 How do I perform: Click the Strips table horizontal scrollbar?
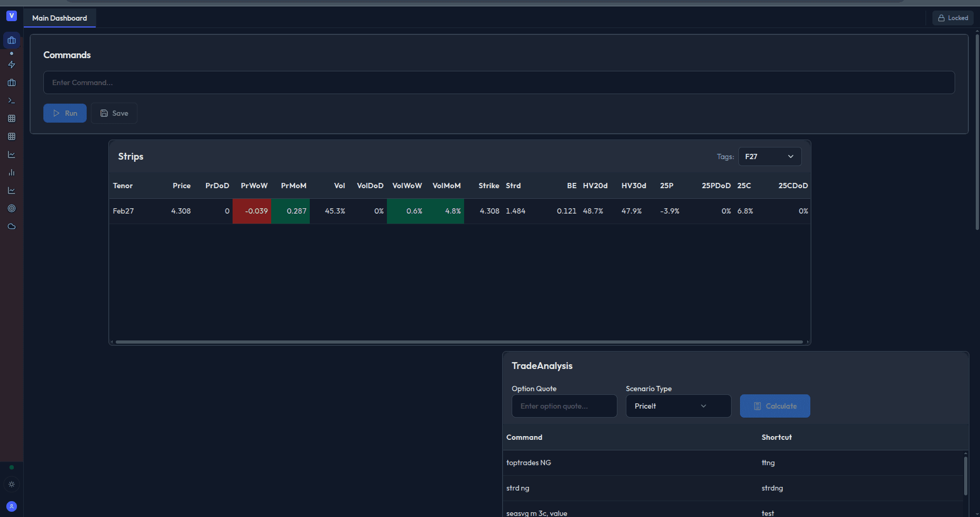point(459,342)
